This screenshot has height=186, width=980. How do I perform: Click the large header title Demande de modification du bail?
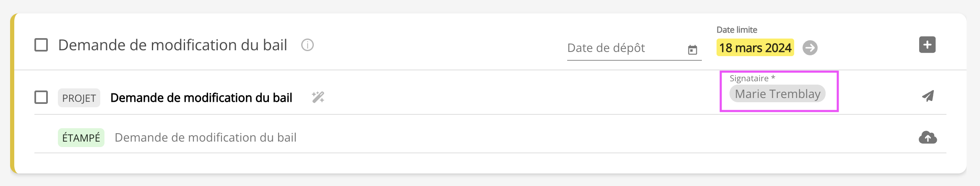coord(172,45)
